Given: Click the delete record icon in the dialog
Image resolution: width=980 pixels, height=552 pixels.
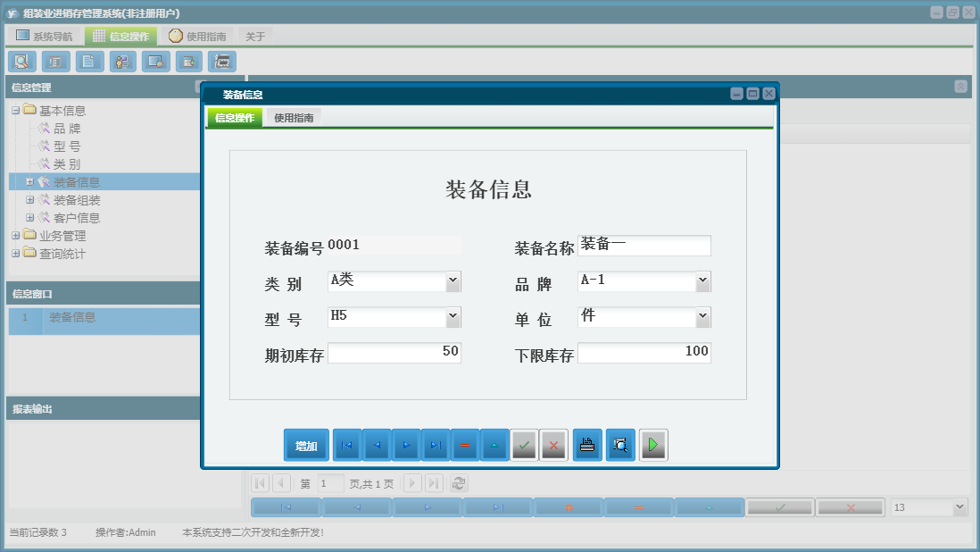Looking at the screenshot, I should [464, 444].
